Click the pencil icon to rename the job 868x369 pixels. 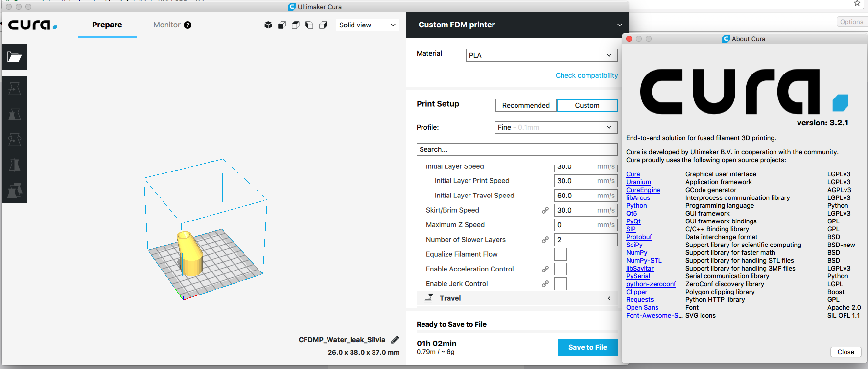[395, 340]
